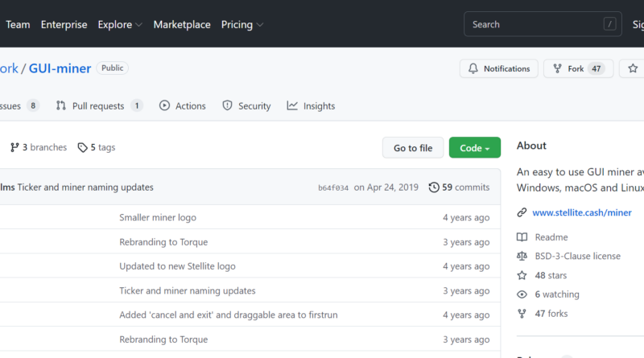Click the Go to file button
Screen dimensions: 644x358
pos(412,148)
